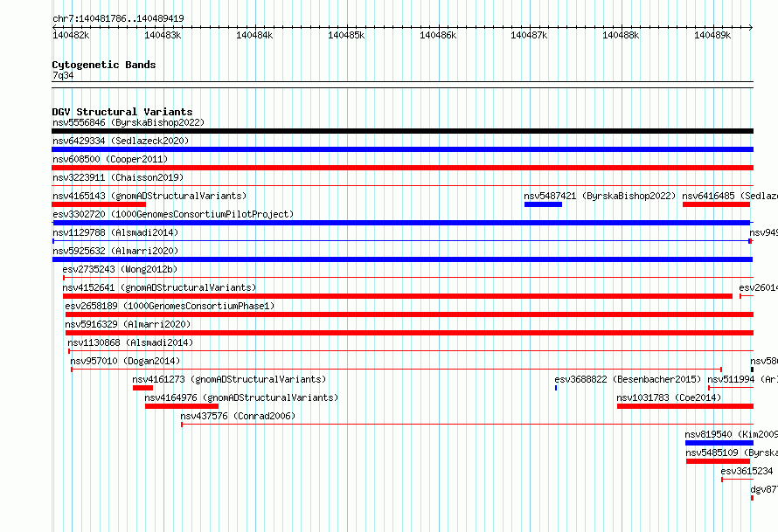778x532 pixels.
Task: Click the red nsv6416485 variant bar
Action: 717,204
